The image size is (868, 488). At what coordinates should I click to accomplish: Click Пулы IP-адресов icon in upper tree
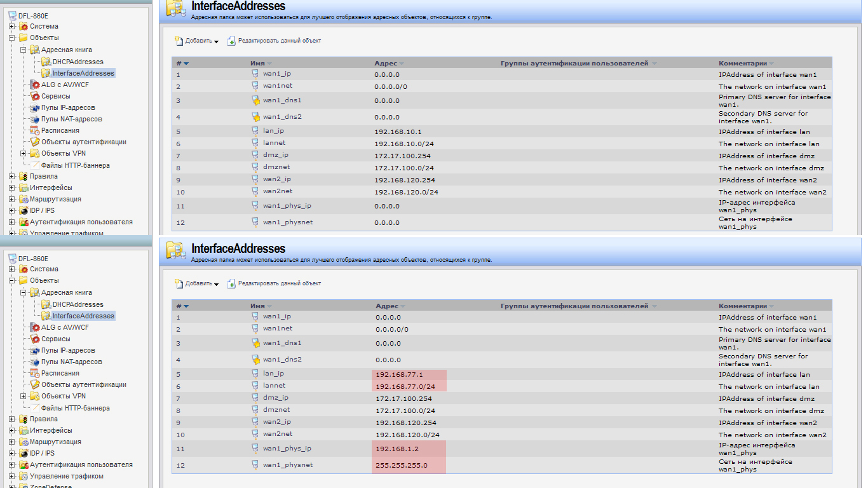pos(35,107)
